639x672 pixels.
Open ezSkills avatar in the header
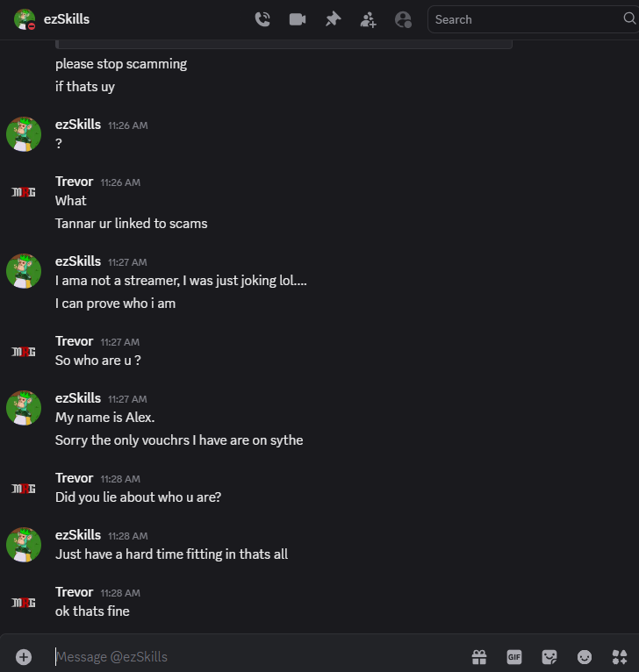click(25, 19)
